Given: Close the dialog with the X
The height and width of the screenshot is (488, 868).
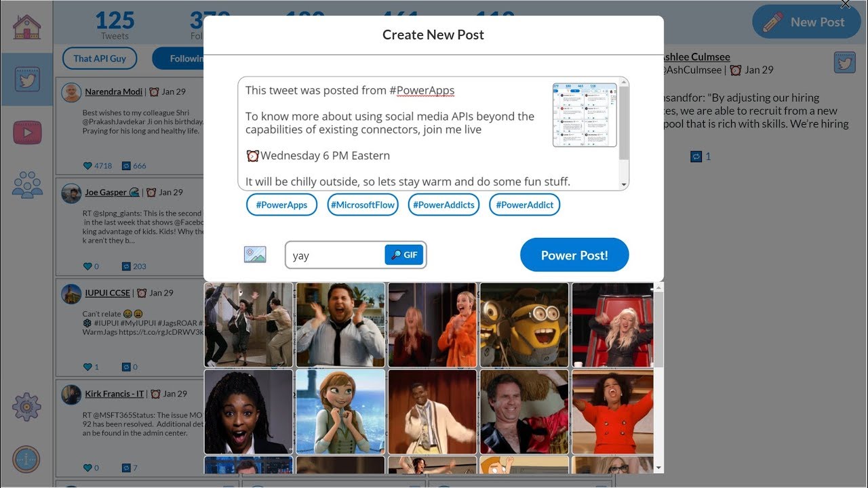Looking at the screenshot, I should [x=845, y=4].
